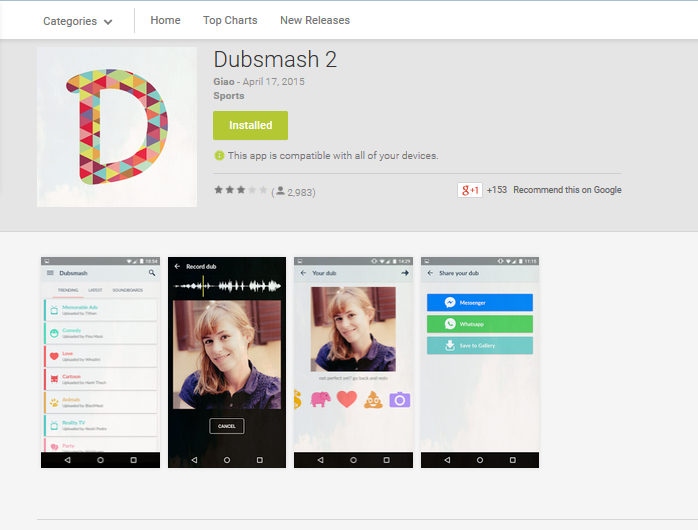This screenshot has width=698, height=530.
Task: Click the dollar sign sticker
Action: (x=297, y=399)
